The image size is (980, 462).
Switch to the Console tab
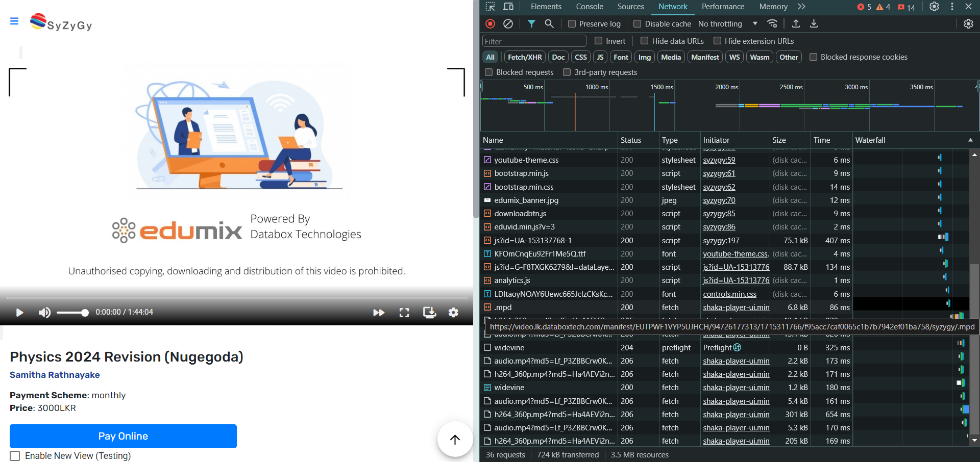(x=589, y=7)
